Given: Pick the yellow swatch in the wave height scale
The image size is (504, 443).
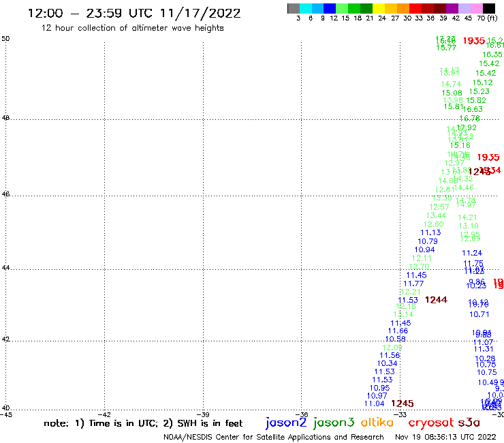Looking at the screenshot, I should pos(379,8).
